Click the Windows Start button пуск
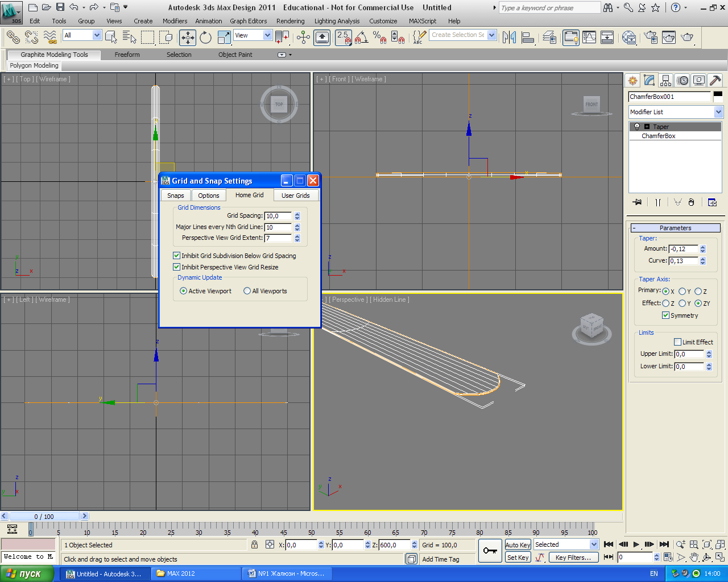Screen dimensions: 728x582 tap(27, 573)
